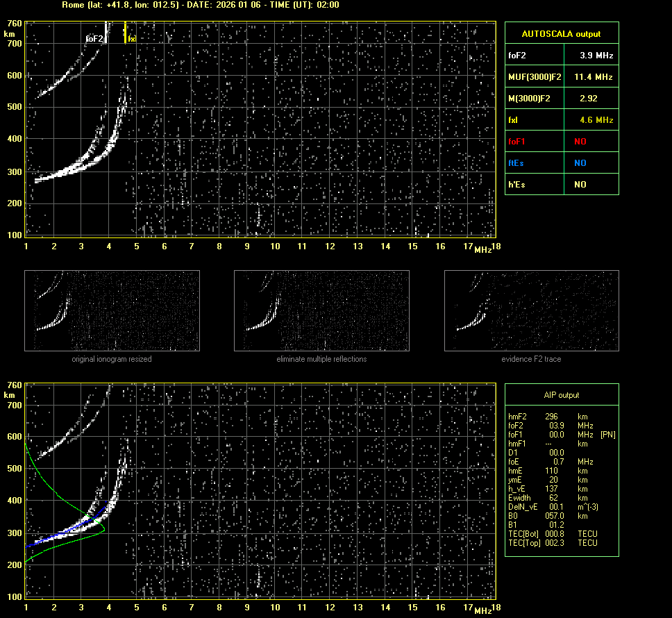Open the original ionogram resized thumbnail
Viewport: 672px width, 618px height.
112,310
